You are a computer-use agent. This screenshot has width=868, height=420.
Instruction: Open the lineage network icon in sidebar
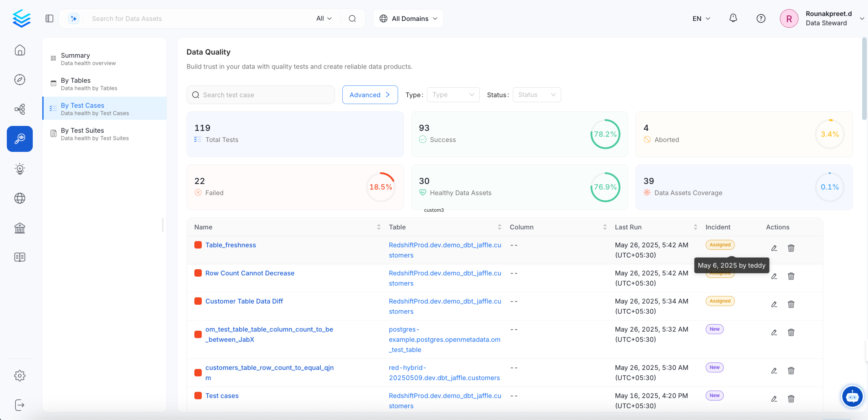click(20, 109)
